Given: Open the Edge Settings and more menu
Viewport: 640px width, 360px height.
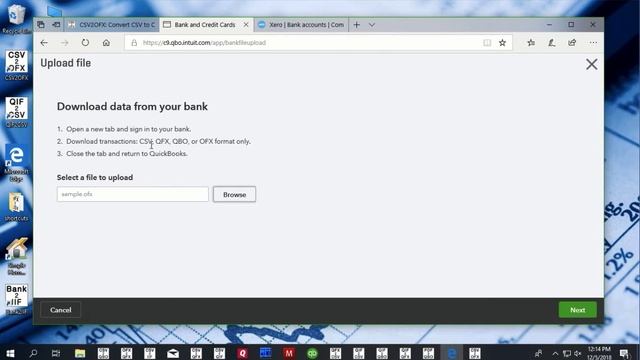Looking at the screenshot, I should point(593,42).
